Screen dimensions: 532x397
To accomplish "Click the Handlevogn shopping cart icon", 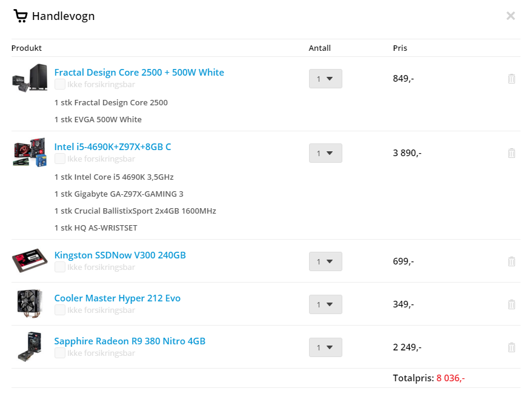I will [21, 16].
